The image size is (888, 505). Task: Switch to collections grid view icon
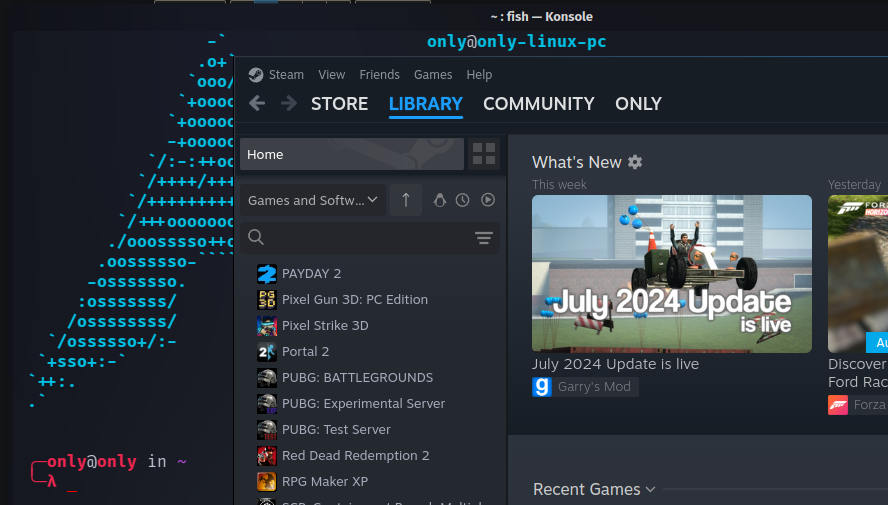click(484, 154)
